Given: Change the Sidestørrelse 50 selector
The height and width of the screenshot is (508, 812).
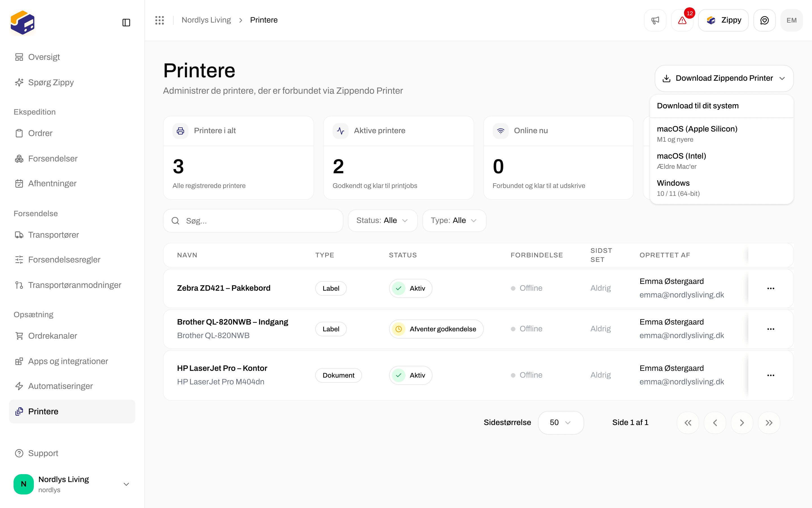Looking at the screenshot, I should point(561,423).
